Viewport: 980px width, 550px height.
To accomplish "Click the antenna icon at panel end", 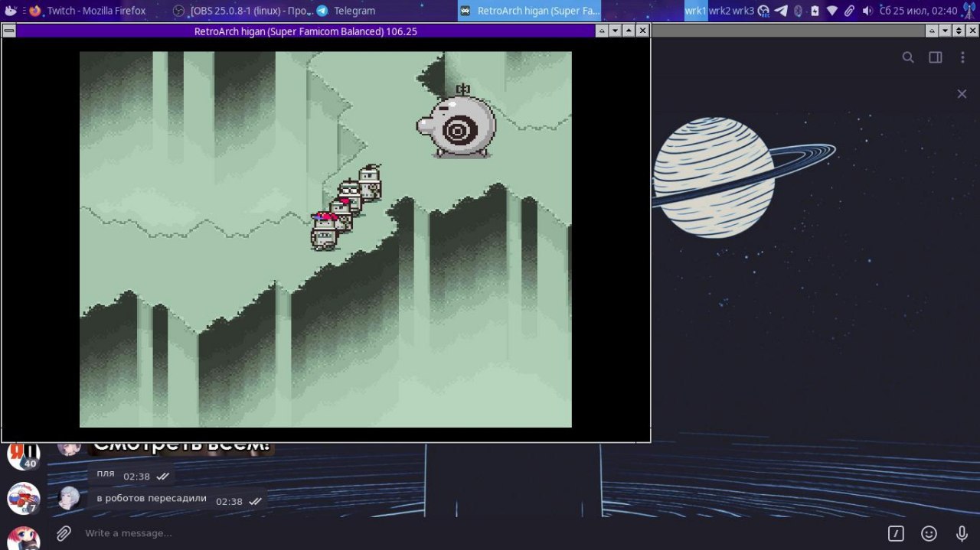I will coord(969,11).
